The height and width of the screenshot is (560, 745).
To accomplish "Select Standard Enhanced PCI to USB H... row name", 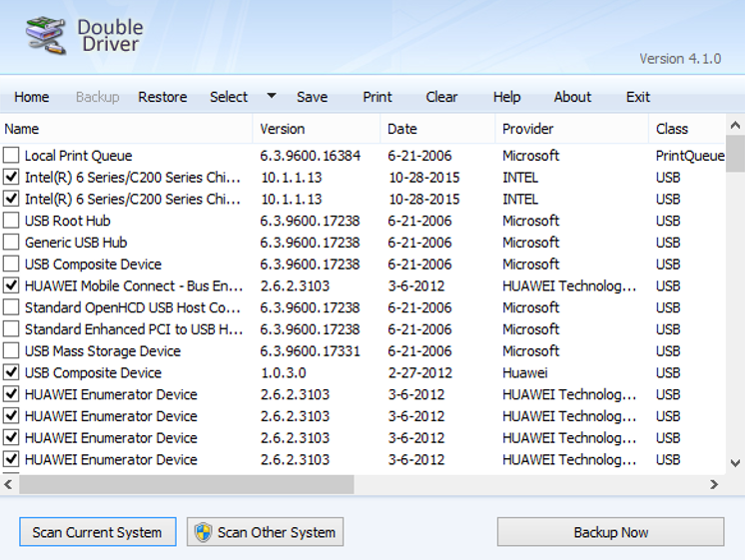I will point(134,329).
